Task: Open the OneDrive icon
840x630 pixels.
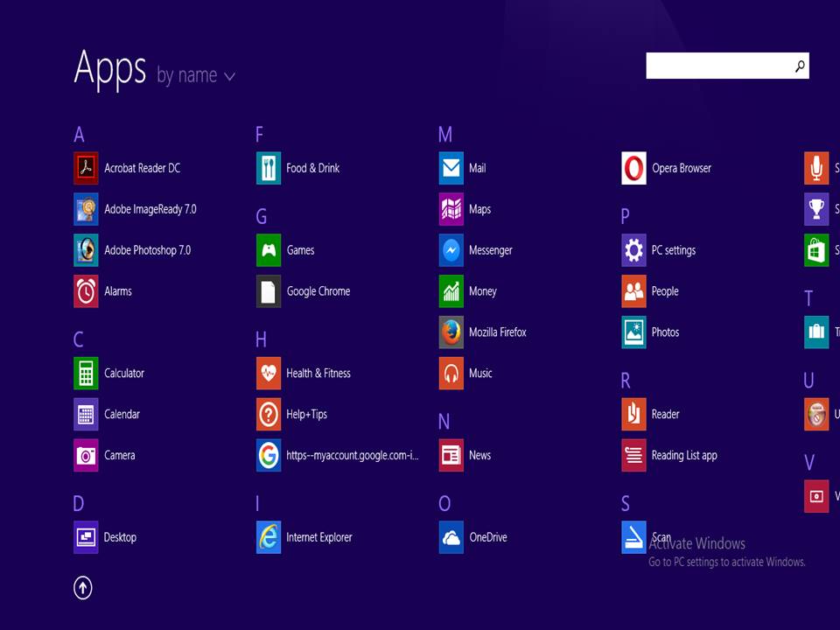Action: [451, 537]
